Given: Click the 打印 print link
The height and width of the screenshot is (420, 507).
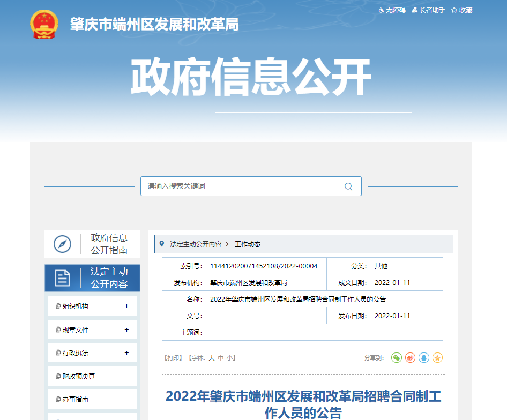Looking at the screenshot, I should [173, 358].
